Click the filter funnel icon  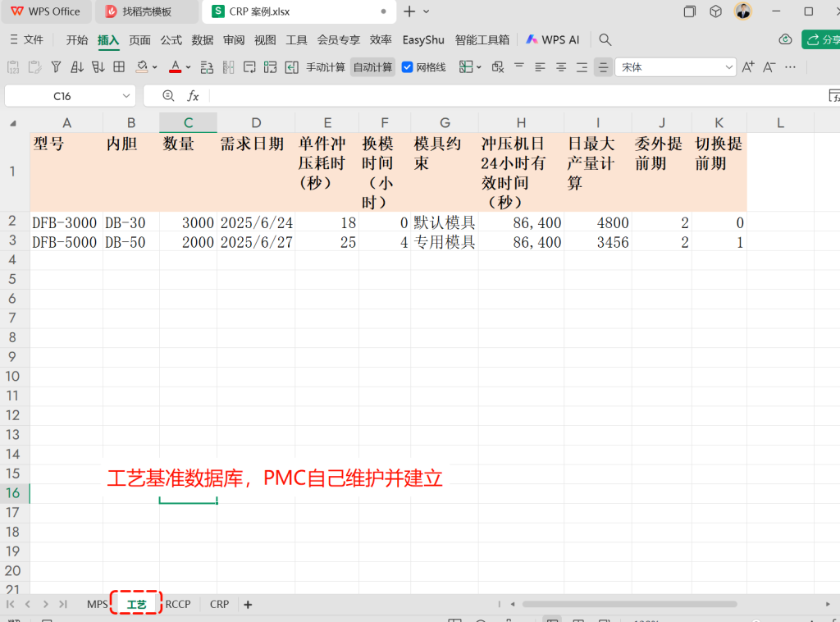56,67
